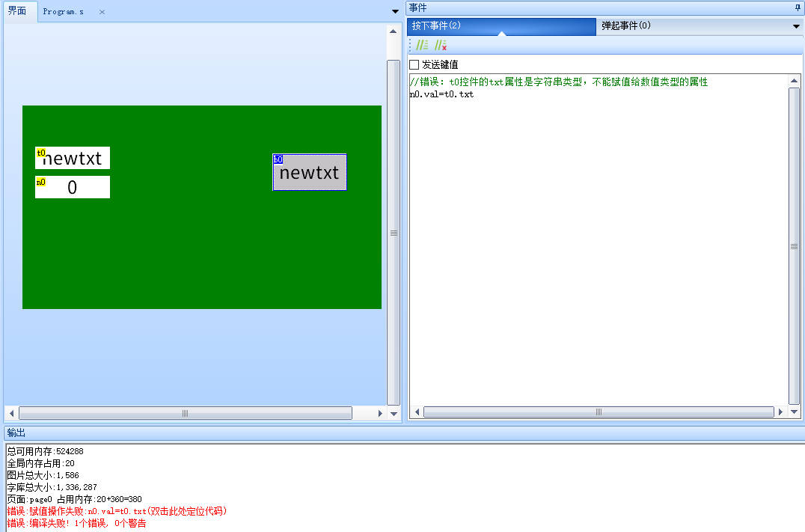This screenshot has height=532, width=805.
Task: Open the dropdown arrow next to 弹起事件(0)
Action: [x=795, y=26]
